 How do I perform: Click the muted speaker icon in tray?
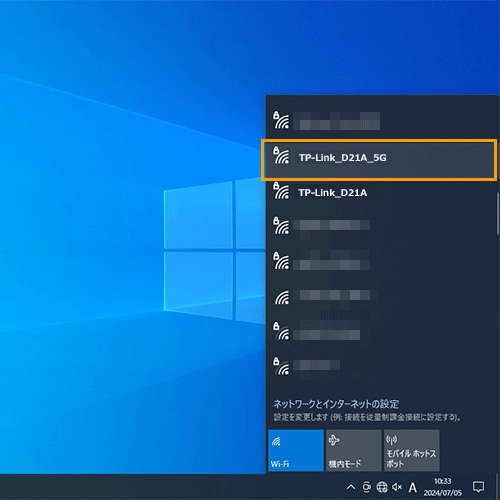397,487
